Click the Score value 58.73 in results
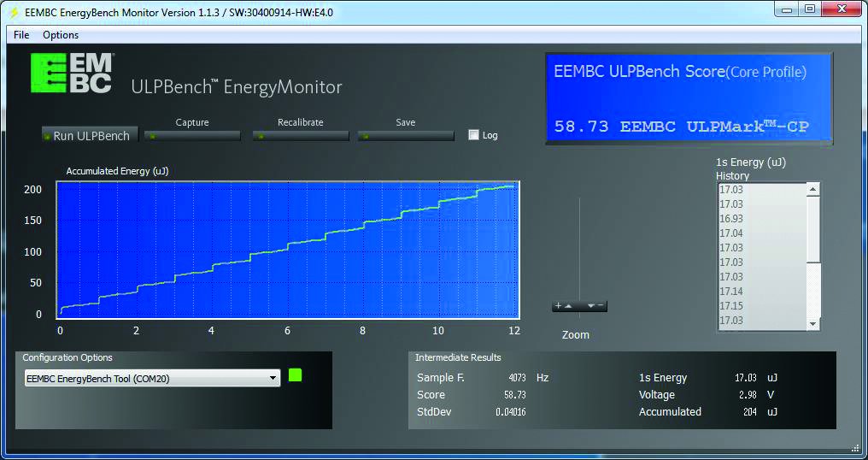The width and height of the screenshot is (868, 460). click(x=514, y=395)
